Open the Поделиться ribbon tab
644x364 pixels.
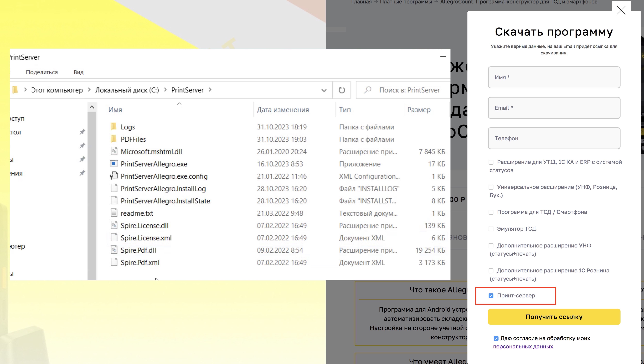[42, 72]
